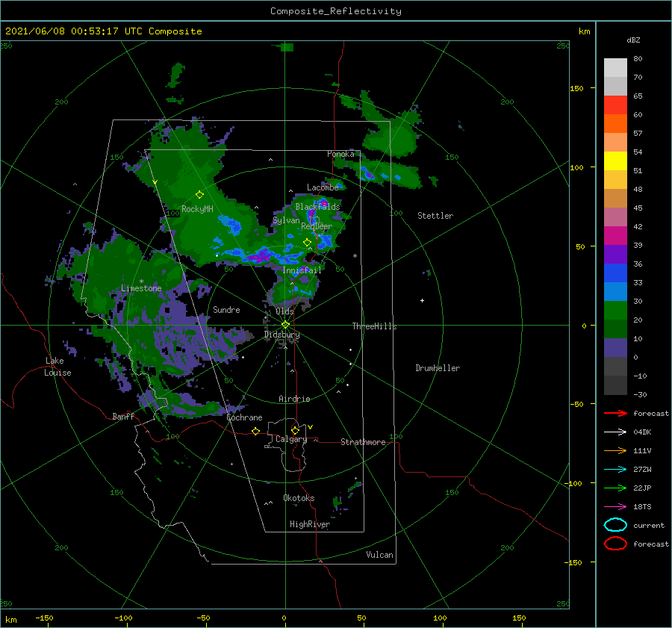Image resolution: width=672 pixels, height=628 pixels.
Task: Click the Banff label
Action: (123, 417)
